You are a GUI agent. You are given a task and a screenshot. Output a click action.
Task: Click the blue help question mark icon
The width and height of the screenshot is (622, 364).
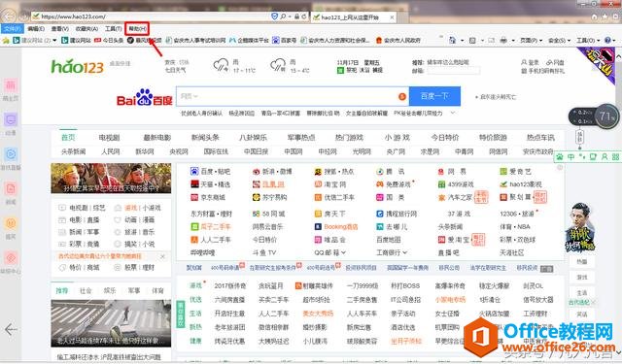607,41
